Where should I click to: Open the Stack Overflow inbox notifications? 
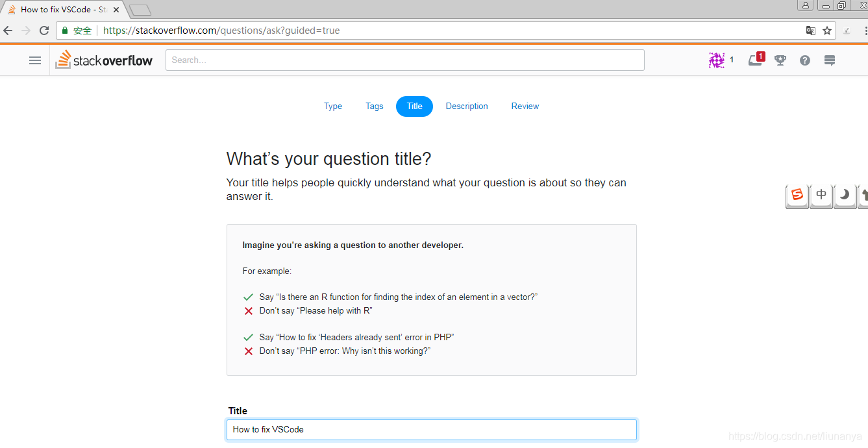[755, 60]
